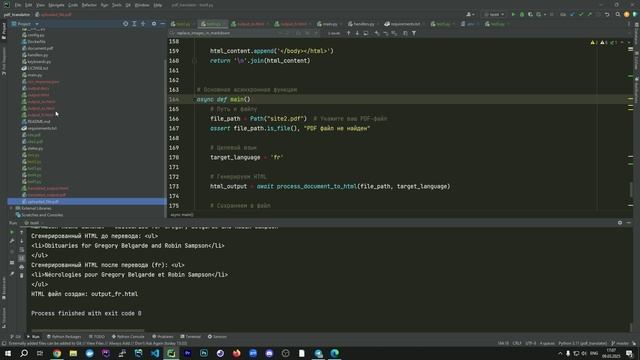Click the rollback undo arrow in top toolbar

(607, 14)
